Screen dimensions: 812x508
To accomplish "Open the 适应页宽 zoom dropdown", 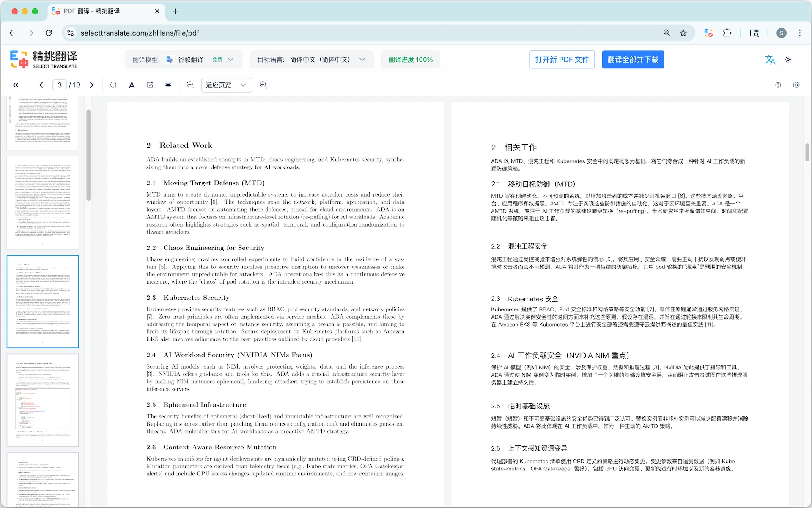I will (227, 85).
